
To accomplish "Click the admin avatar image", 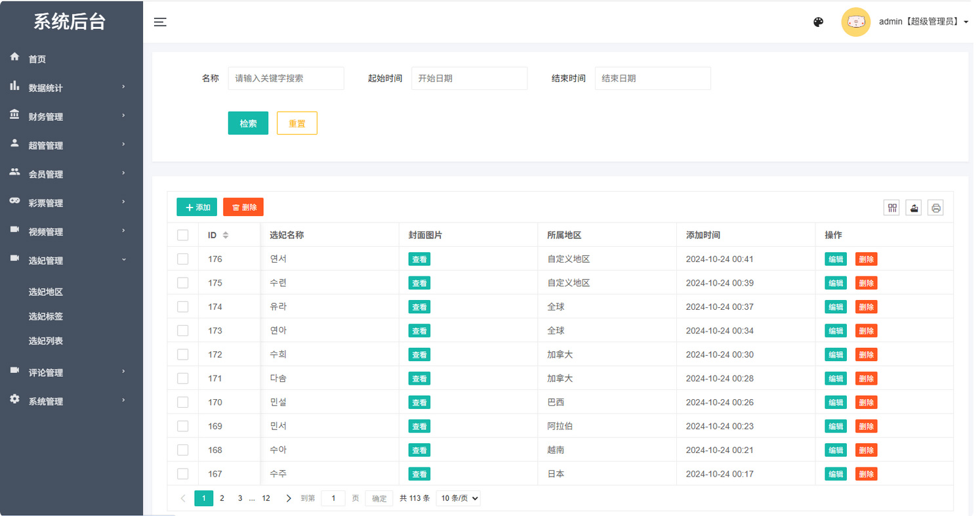I will coord(855,22).
